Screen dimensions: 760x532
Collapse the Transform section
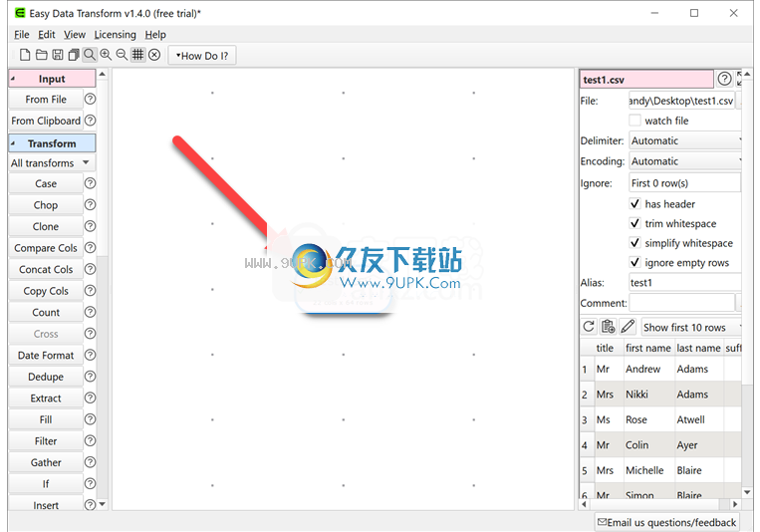point(13,143)
